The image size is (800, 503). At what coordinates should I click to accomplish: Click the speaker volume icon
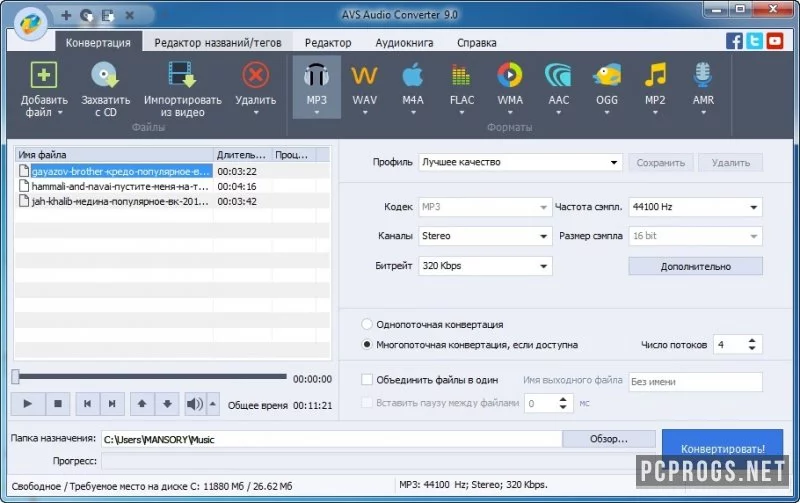[194, 404]
